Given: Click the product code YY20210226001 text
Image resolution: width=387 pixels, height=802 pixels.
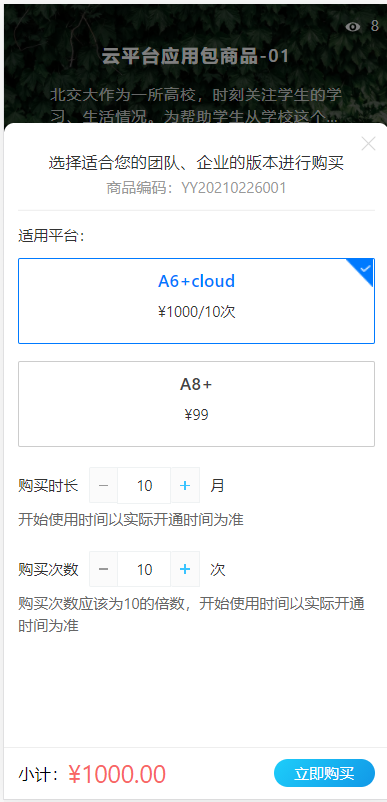Looking at the screenshot, I should point(234,188).
